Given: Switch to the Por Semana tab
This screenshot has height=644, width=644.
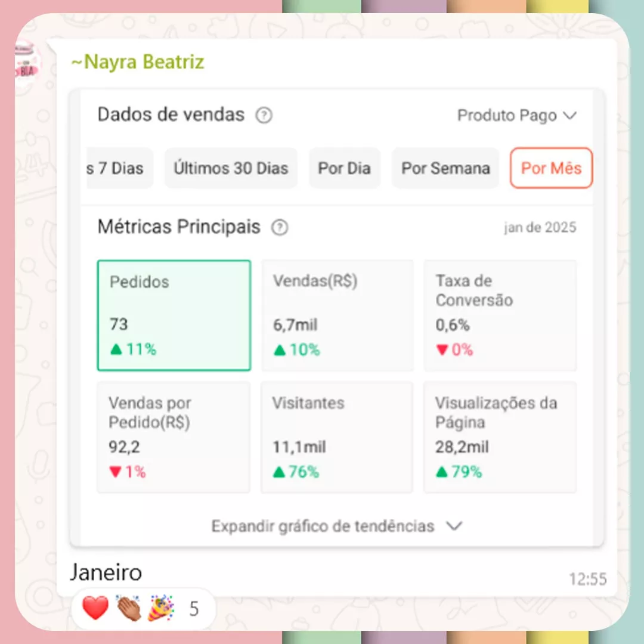Looking at the screenshot, I should point(445,168).
